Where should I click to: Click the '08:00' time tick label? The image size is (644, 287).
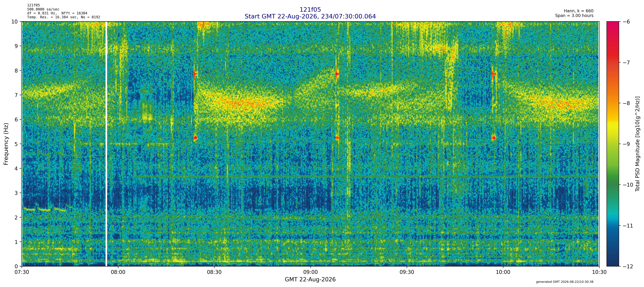click(x=118, y=272)
